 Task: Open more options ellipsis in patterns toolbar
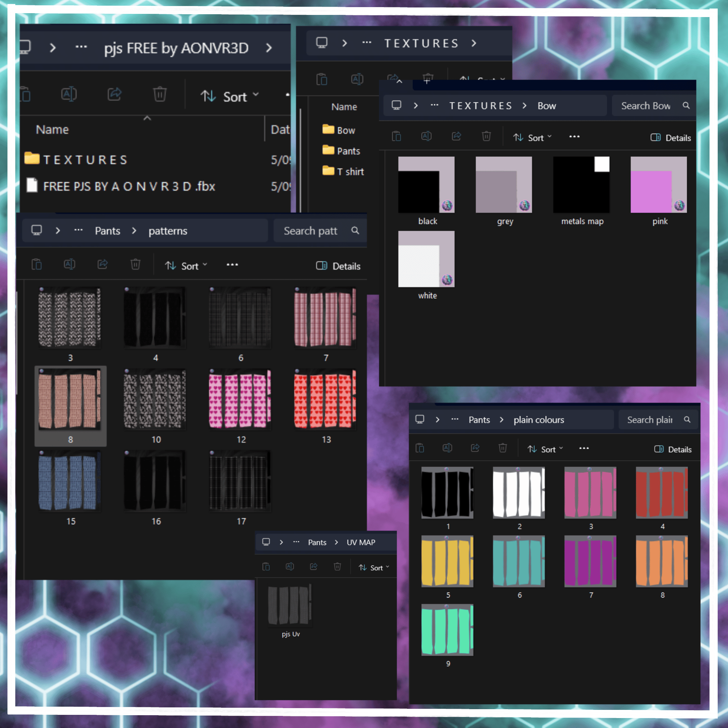232,265
